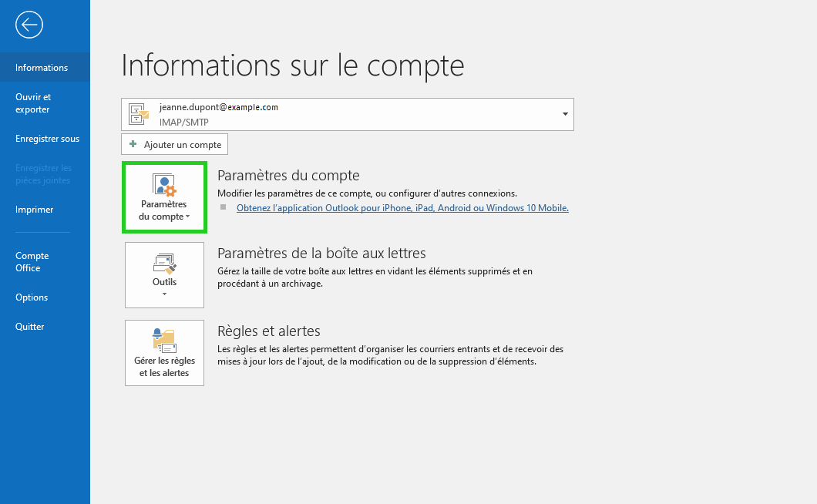This screenshot has width=817, height=504.
Task: Click the green plus icon
Action: click(133, 144)
